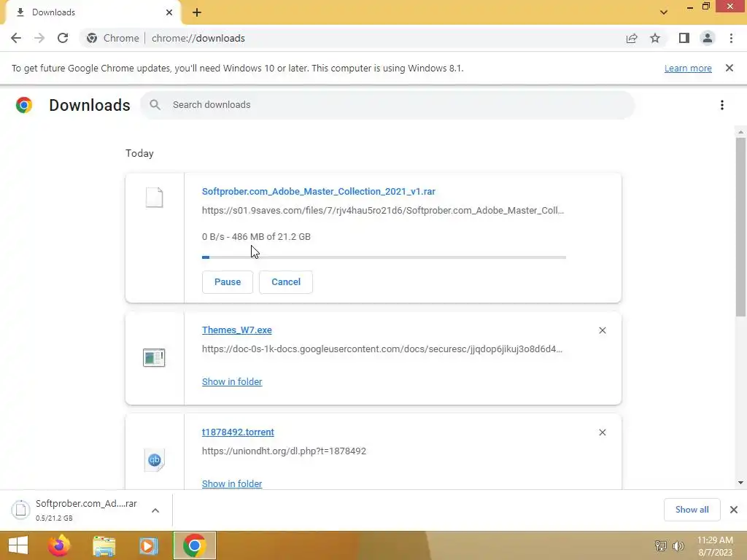The image size is (747, 560).
Task: Click the browser forward arrow
Action: click(39, 38)
